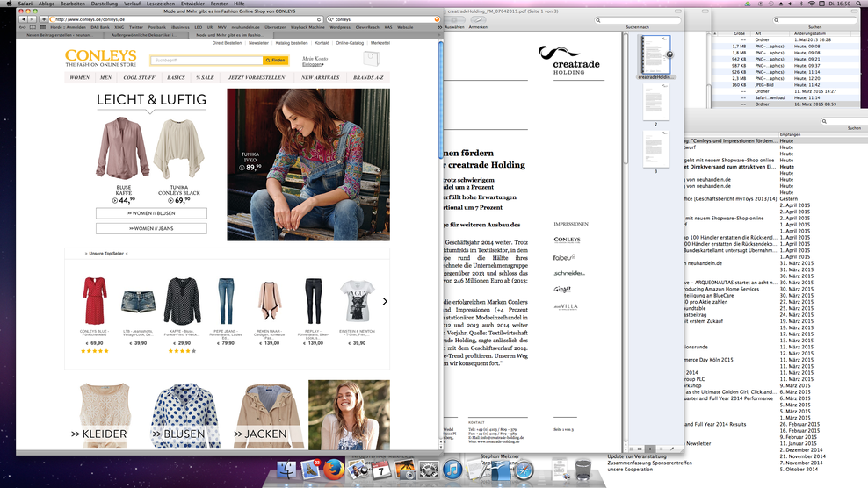Select the red Conleys Blue dress top seller
The height and width of the screenshot is (488, 868).
(95, 301)
